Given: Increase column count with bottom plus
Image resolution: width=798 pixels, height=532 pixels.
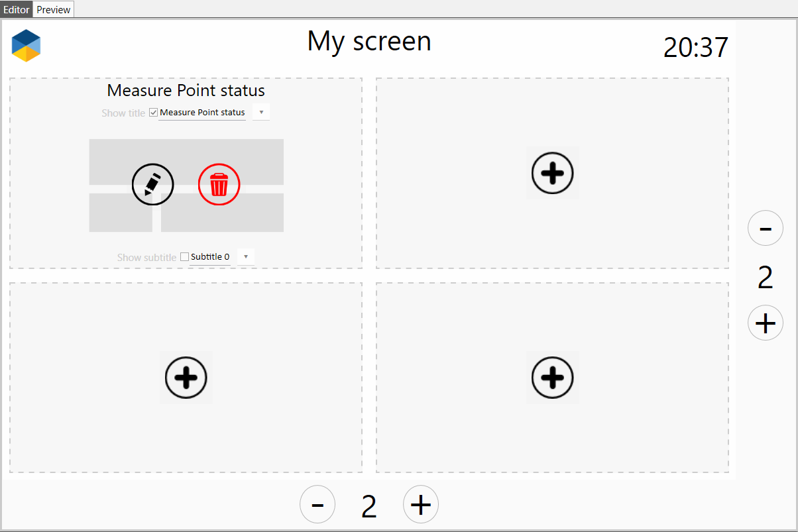Looking at the screenshot, I should click(x=421, y=505).
